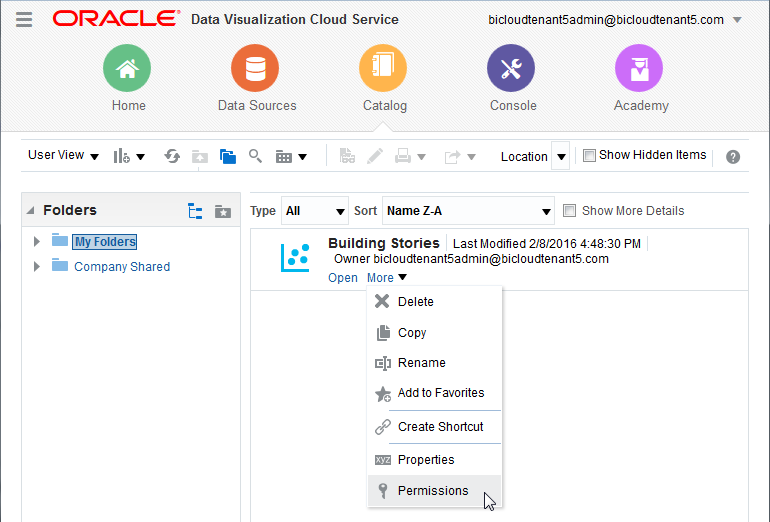Refresh the catalog view

(x=172, y=156)
